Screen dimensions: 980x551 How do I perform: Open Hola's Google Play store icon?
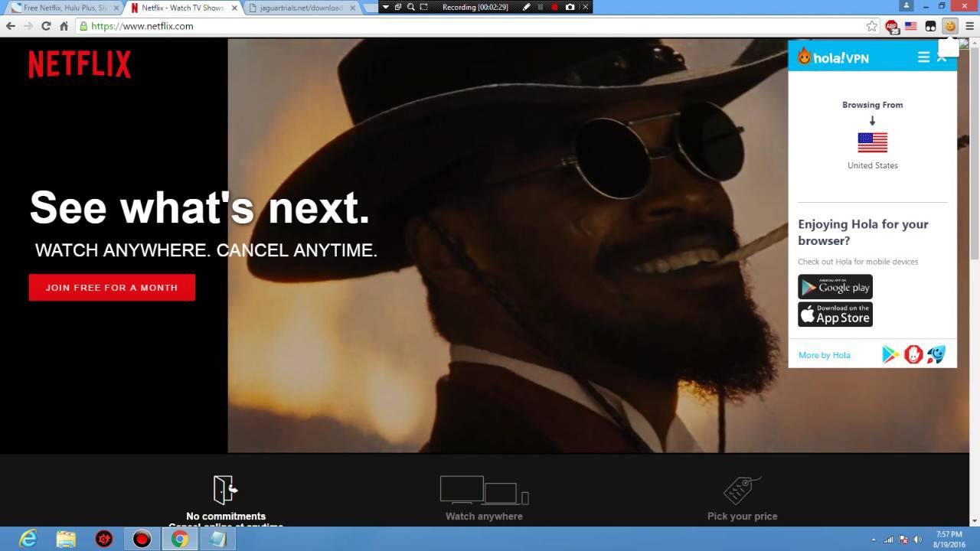(890, 354)
